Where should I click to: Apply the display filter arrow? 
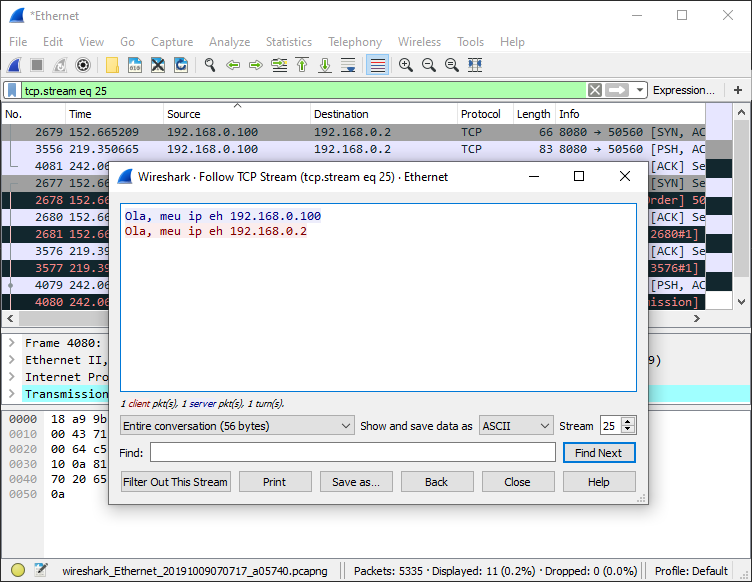pos(617,90)
